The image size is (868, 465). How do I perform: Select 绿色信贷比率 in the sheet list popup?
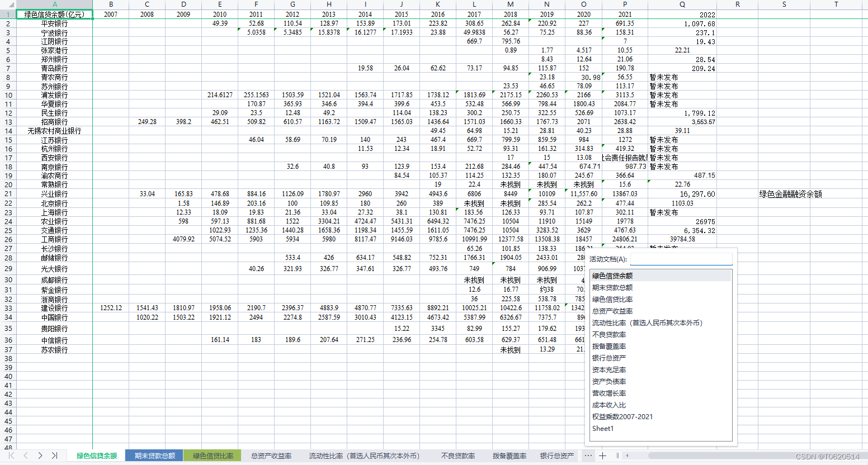[x=661, y=299]
